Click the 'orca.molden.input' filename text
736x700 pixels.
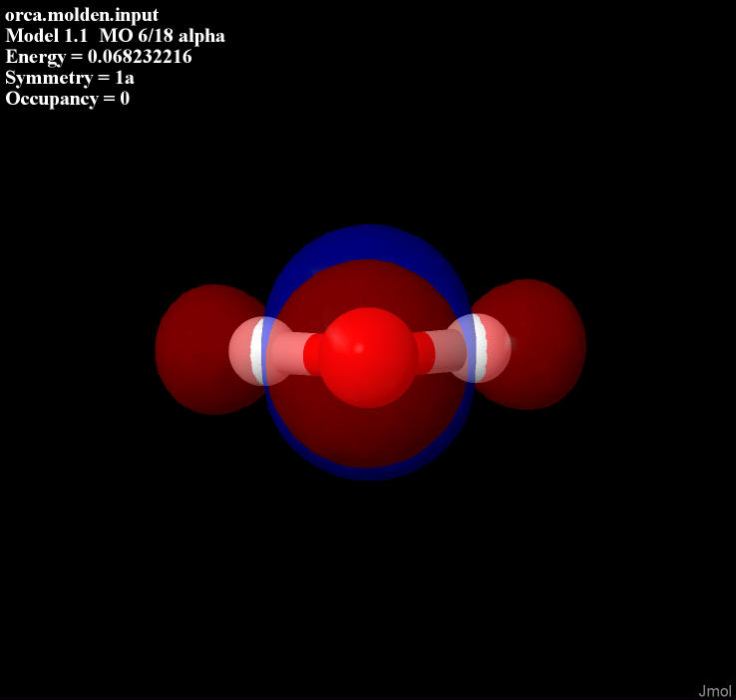point(82,15)
